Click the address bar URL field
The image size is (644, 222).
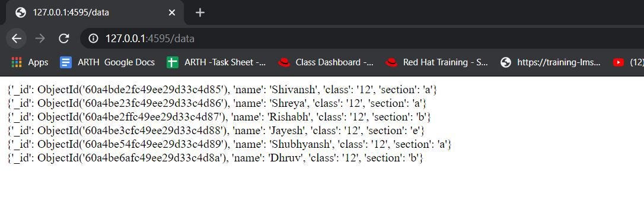(361, 39)
